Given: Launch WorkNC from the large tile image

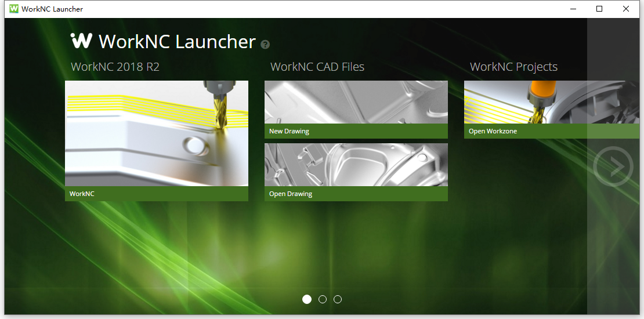Looking at the screenshot, I should tap(157, 133).
